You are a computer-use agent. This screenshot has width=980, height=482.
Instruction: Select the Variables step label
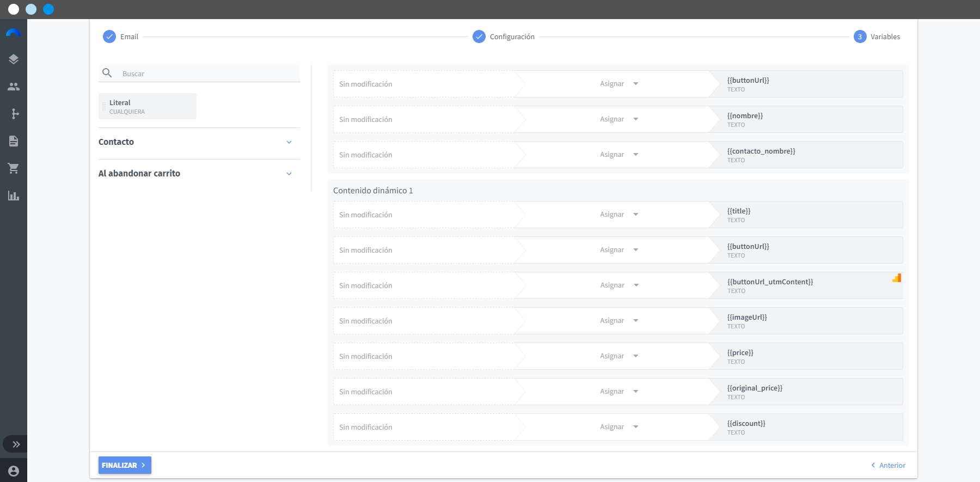tap(885, 37)
